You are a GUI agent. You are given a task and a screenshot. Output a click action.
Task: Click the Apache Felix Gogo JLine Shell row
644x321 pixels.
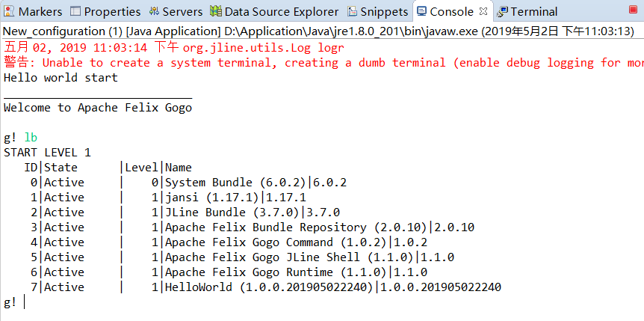click(x=242, y=257)
